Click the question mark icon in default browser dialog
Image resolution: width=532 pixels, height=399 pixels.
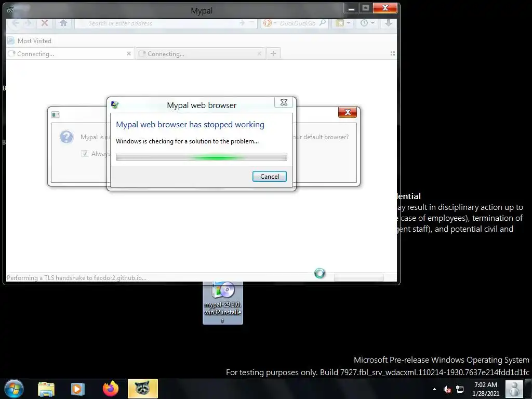point(66,137)
